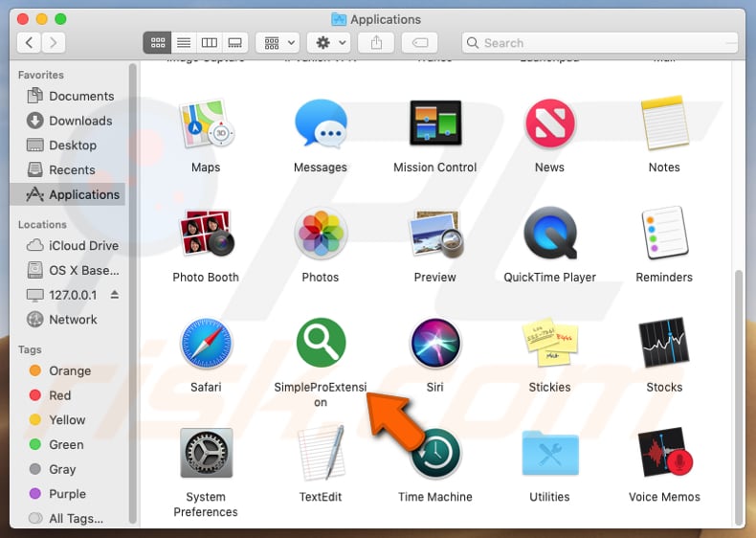Open the Notes app icon
Image resolution: width=756 pixels, height=538 pixels.
664,123
